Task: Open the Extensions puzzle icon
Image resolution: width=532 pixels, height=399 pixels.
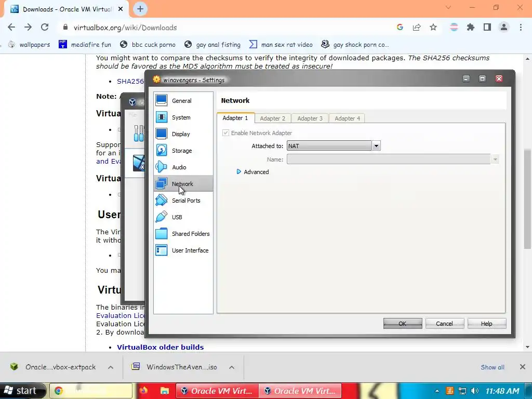Action: 470,27
